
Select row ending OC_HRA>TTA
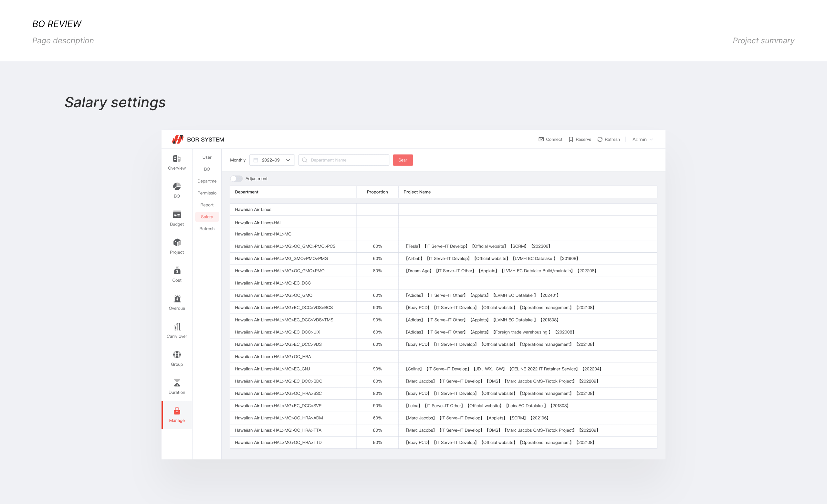pos(443,430)
